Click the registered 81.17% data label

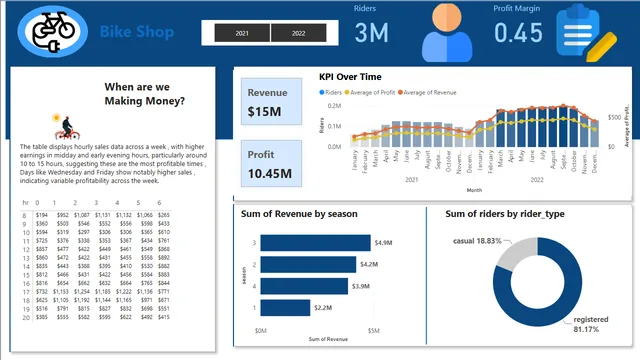(x=591, y=324)
